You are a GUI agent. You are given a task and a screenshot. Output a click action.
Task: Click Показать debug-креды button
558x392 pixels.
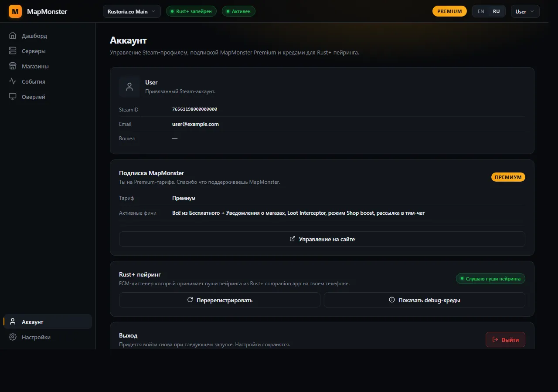tap(424, 300)
